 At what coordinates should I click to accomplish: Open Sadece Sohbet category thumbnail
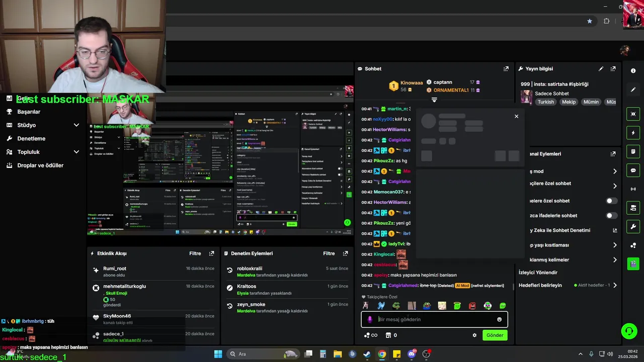coord(526,97)
